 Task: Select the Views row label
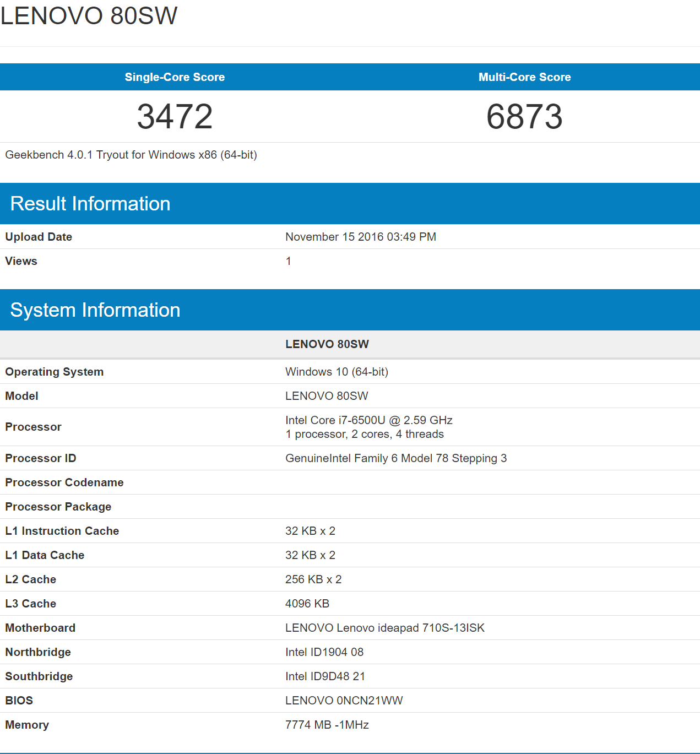[21, 261]
